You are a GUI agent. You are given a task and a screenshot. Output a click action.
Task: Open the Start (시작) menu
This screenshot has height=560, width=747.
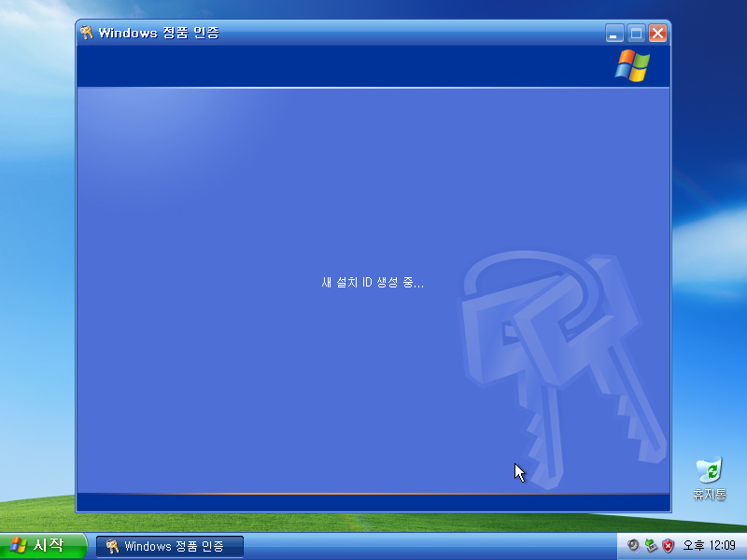pos(43,546)
